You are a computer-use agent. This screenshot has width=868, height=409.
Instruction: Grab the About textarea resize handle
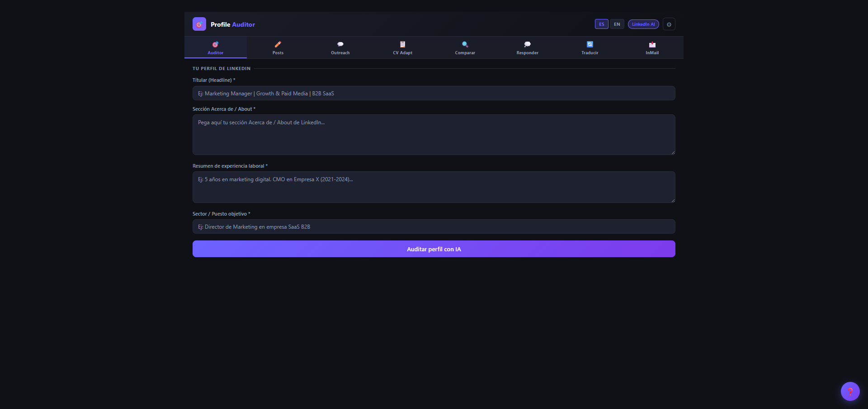pyautogui.click(x=673, y=152)
